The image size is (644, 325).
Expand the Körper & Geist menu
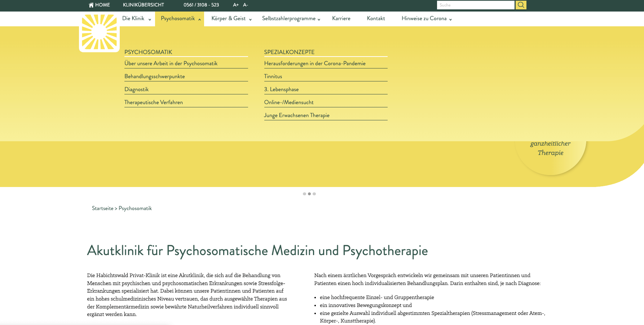[x=231, y=19]
